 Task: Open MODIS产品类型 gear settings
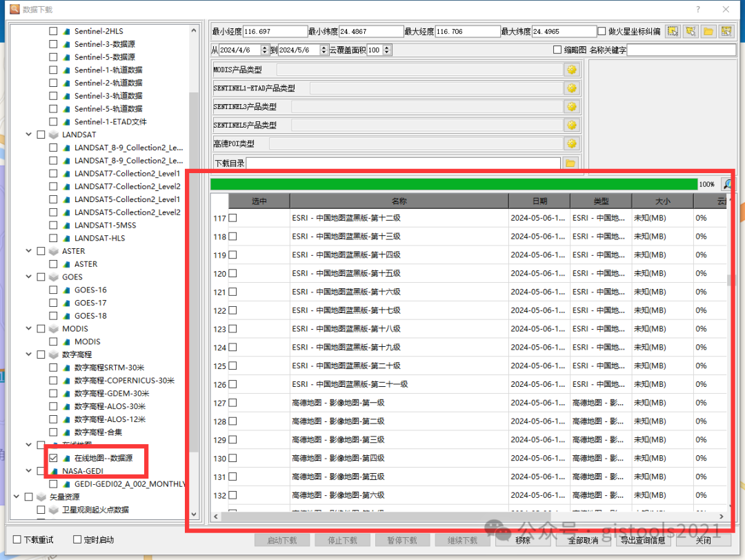tap(572, 70)
